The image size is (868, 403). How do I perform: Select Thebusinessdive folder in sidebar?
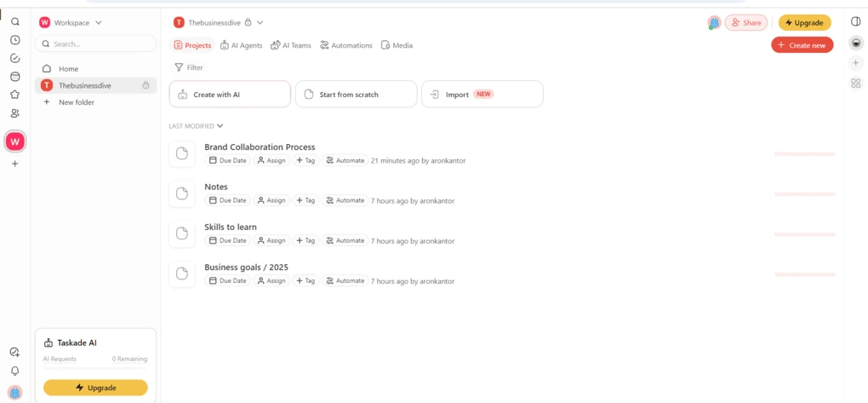click(x=96, y=85)
